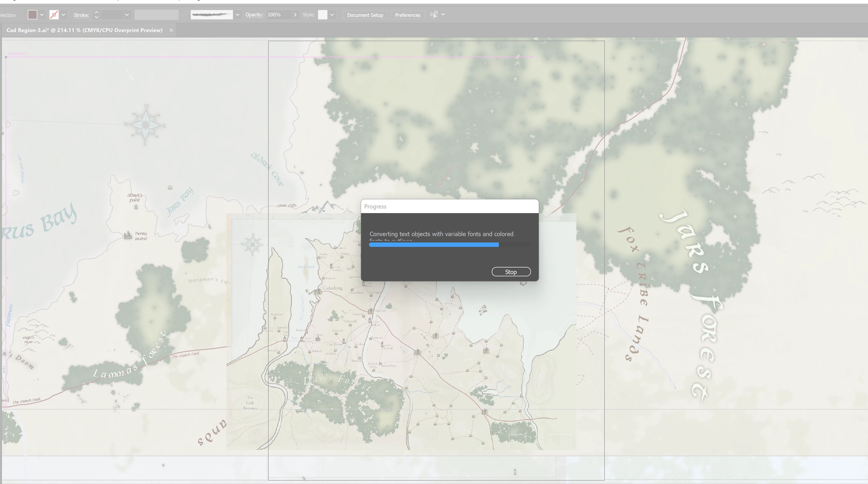Image resolution: width=868 pixels, height=484 pixels.
Task: Click the Fill color swatch
Action: 32,15
